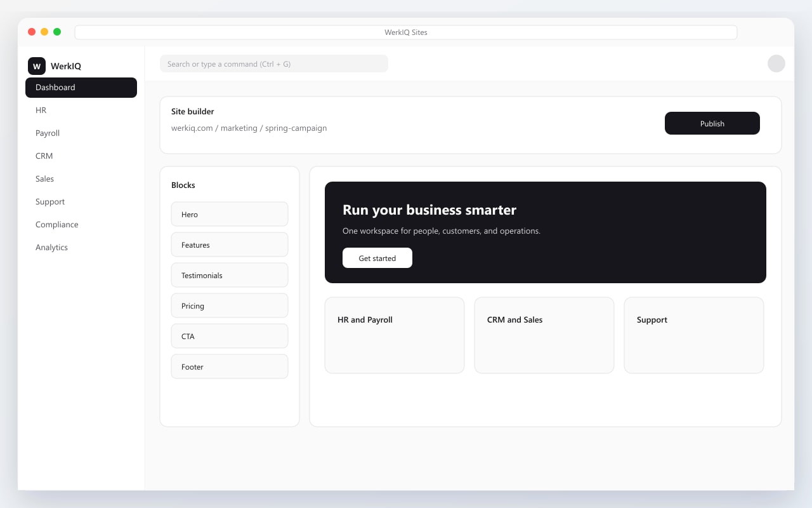Choose the Features block
The image size is (812, 508).
(x=230, y=244)
